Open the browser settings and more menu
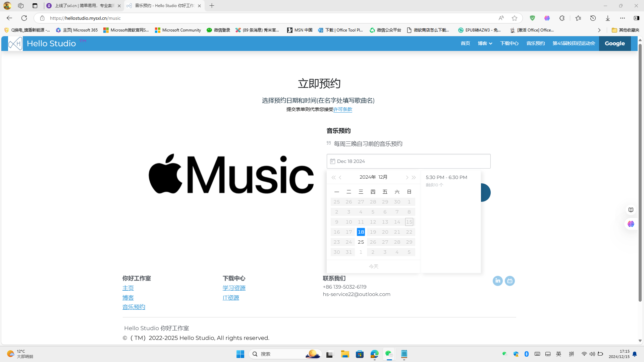The image size is (644, 362). 623,18
